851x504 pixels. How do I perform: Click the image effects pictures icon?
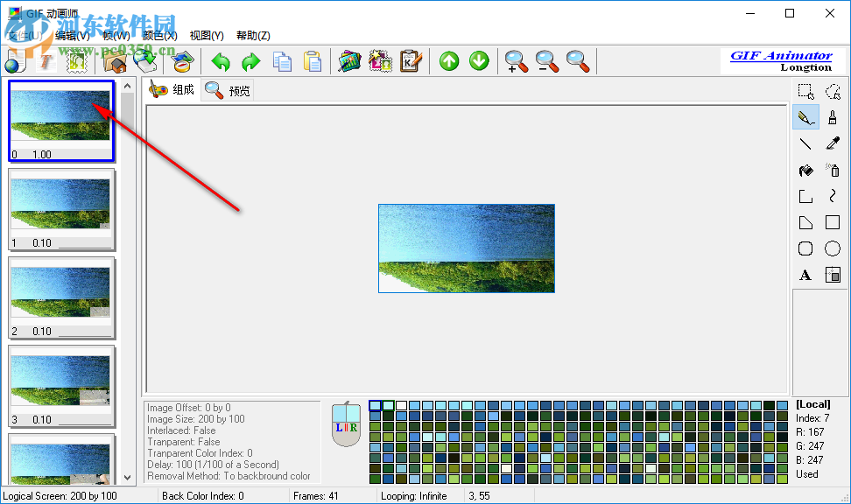click(x=349, y=61)
